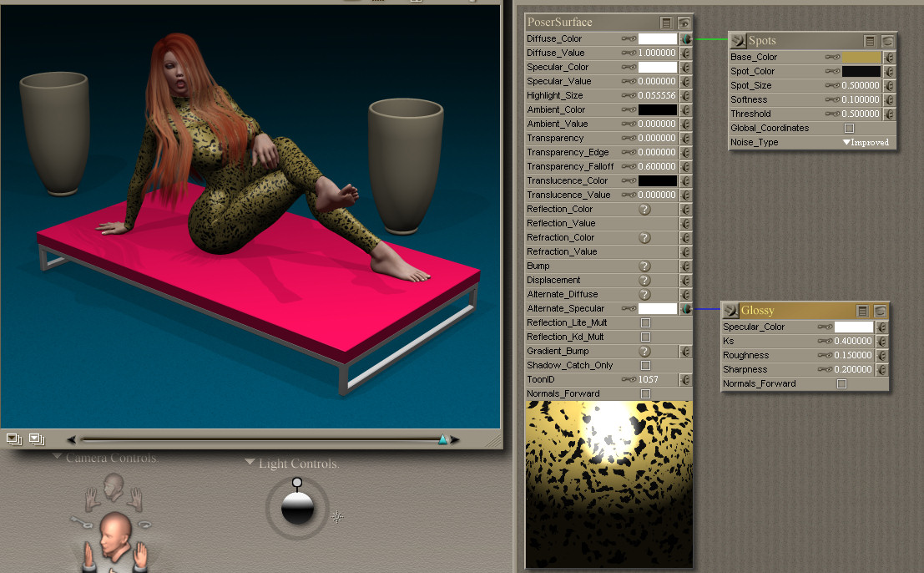
Task: Click the Spots node header swirl icon
Action: pos(739,40)
